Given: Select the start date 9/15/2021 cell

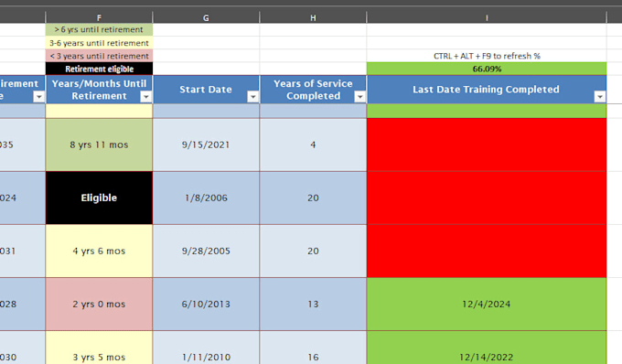Looking at the screenshot, I should point(206,145).
